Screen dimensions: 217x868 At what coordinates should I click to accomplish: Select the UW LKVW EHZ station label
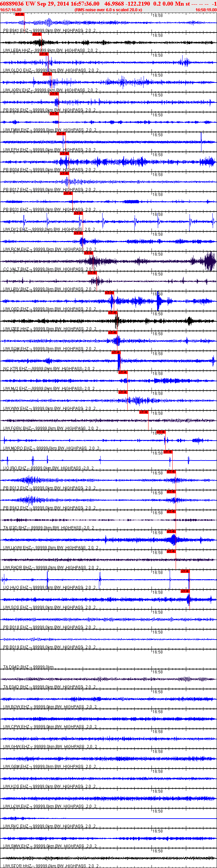pos(51,547)
